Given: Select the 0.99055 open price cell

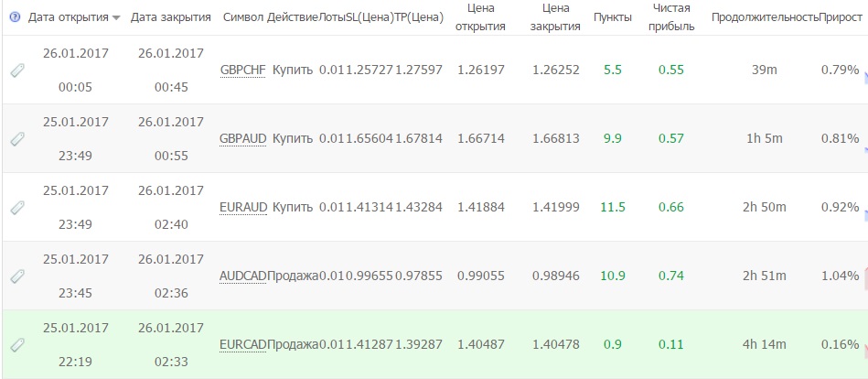Looking at the screenshot, I should click(481, 276).
